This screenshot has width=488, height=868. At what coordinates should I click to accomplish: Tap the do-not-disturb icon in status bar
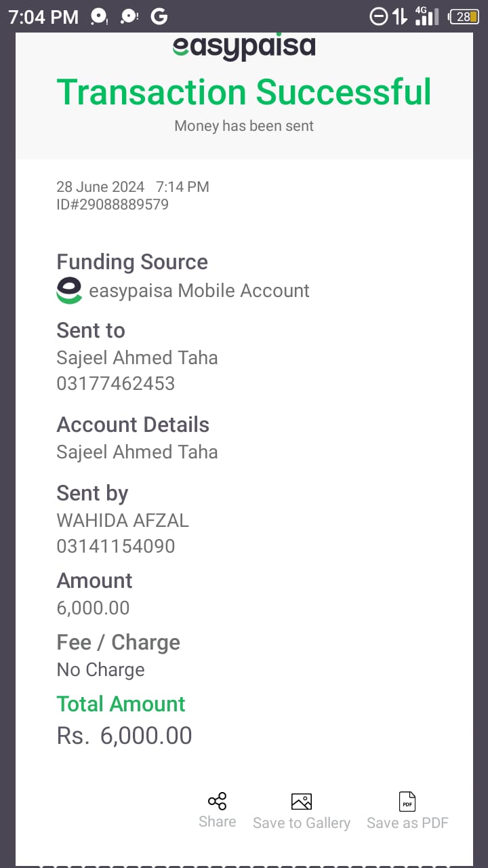point(379,17)
